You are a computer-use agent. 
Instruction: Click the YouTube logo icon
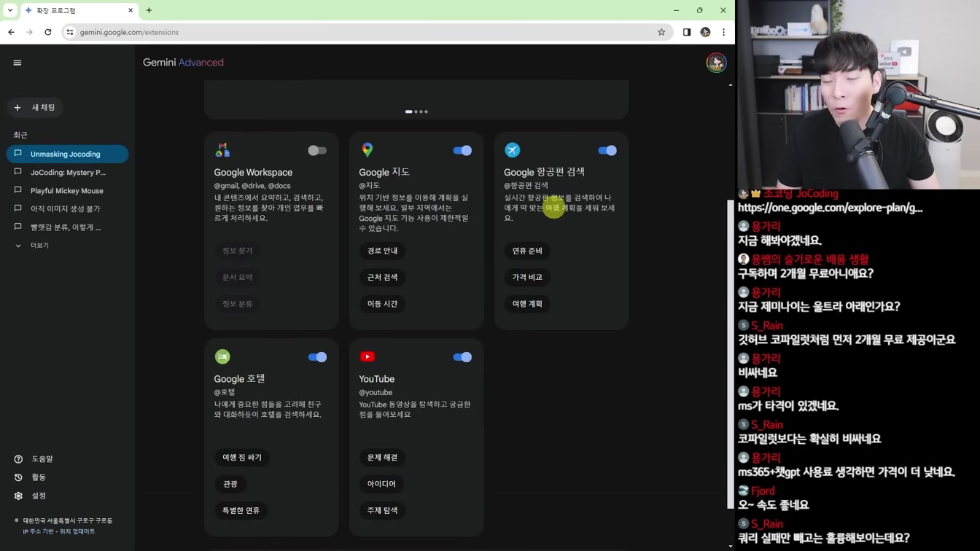click(367, 357)
